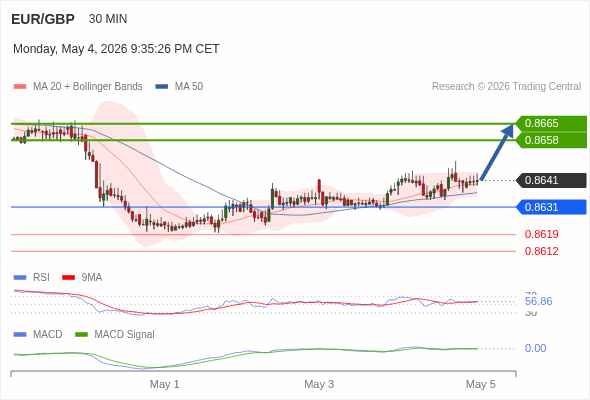Click the MACD Signal legend label
Screen dimensions: 590x400
(124, 335)
